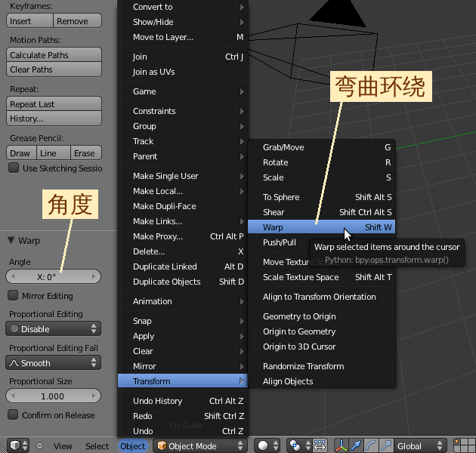Open the Proportional Editing Disable dropdown
Viewport: 476px width, 453px height.
tap(54, 328)
